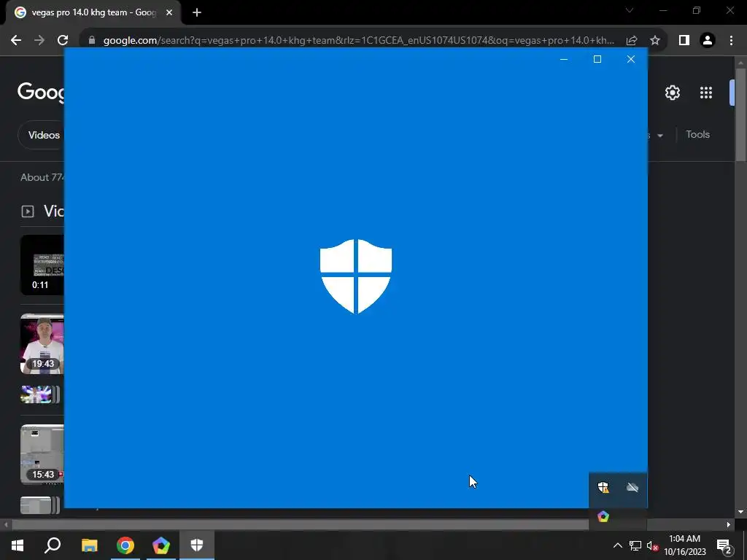Image resolution: width=747 pixels, height=560 pixels.
Task: Open the Windows Start menu
Action: 18,545
